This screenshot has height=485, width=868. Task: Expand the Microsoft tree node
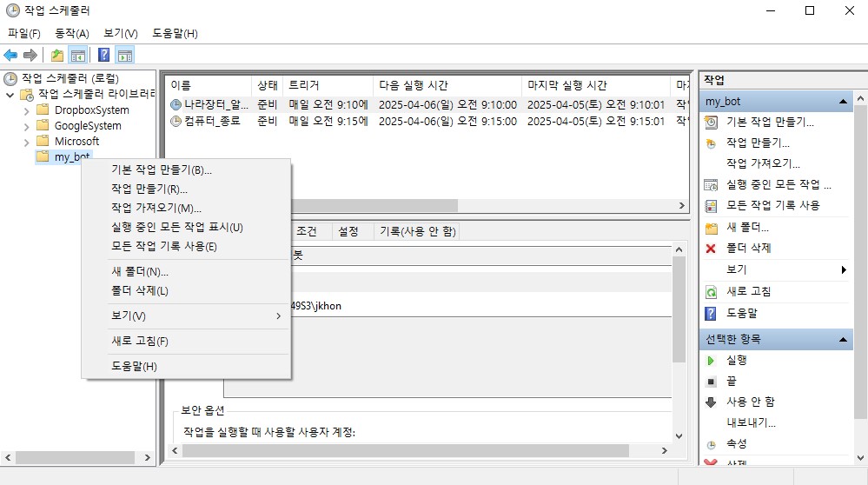tap(27, 143)
